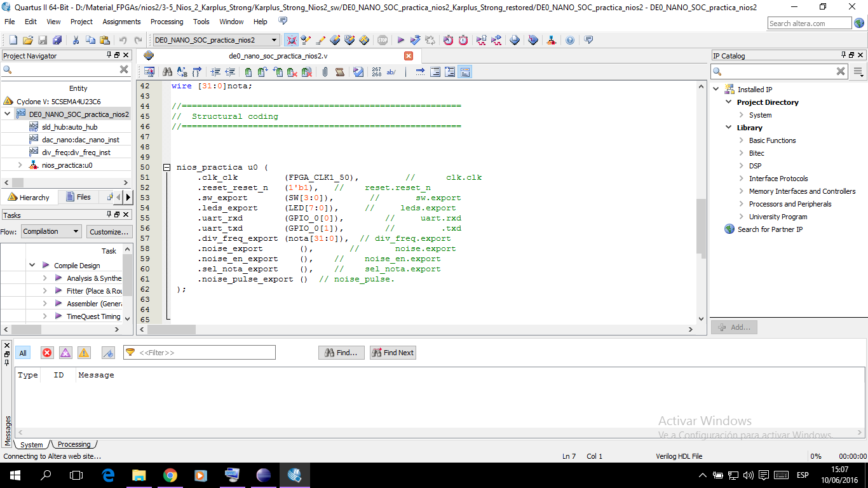Toggle line numbers 267/268 icon
Screen dimensions: 868x488
377,72
